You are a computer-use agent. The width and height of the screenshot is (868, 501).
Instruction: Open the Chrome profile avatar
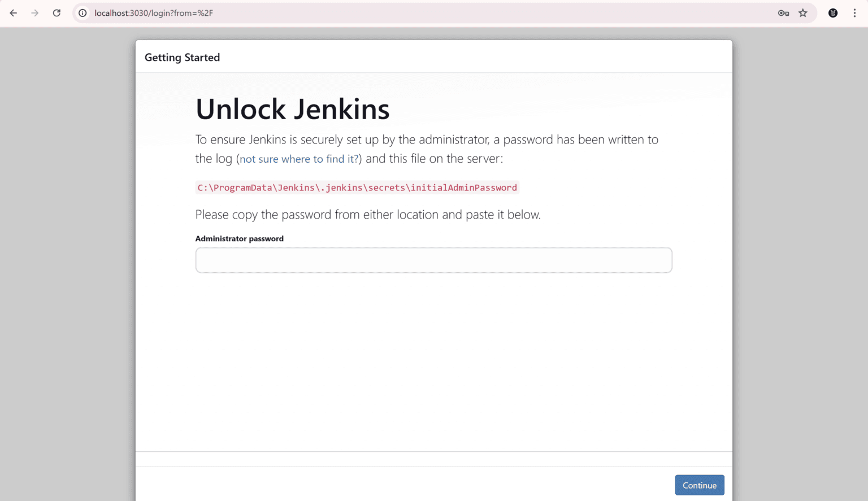click(833, 13)
